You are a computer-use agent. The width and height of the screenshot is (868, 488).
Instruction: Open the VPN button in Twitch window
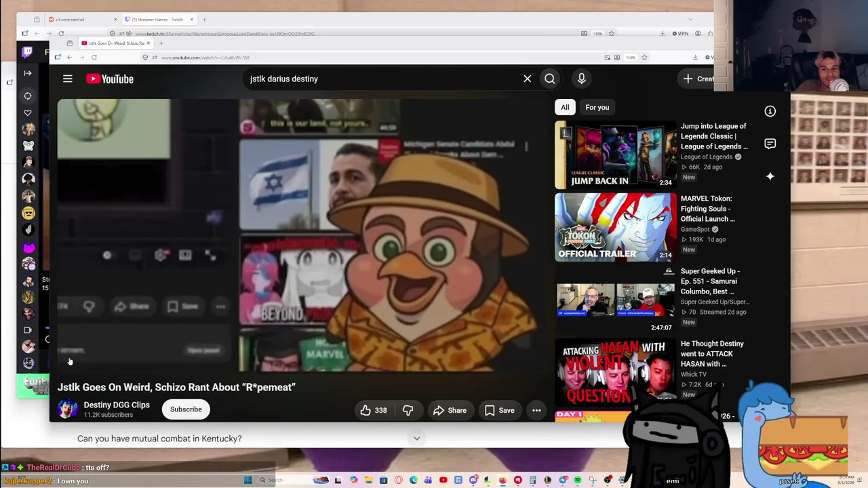pos(681,33)
